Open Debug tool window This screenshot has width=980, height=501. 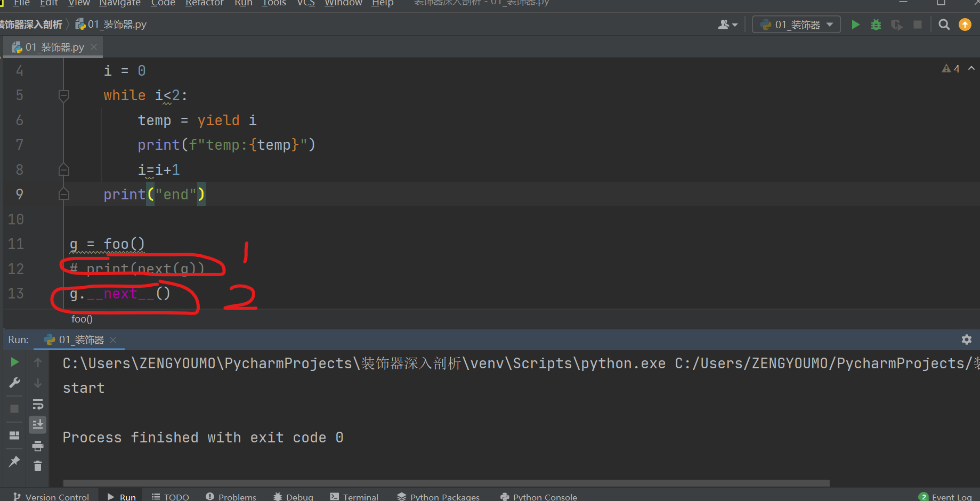(x=293, y=497)
